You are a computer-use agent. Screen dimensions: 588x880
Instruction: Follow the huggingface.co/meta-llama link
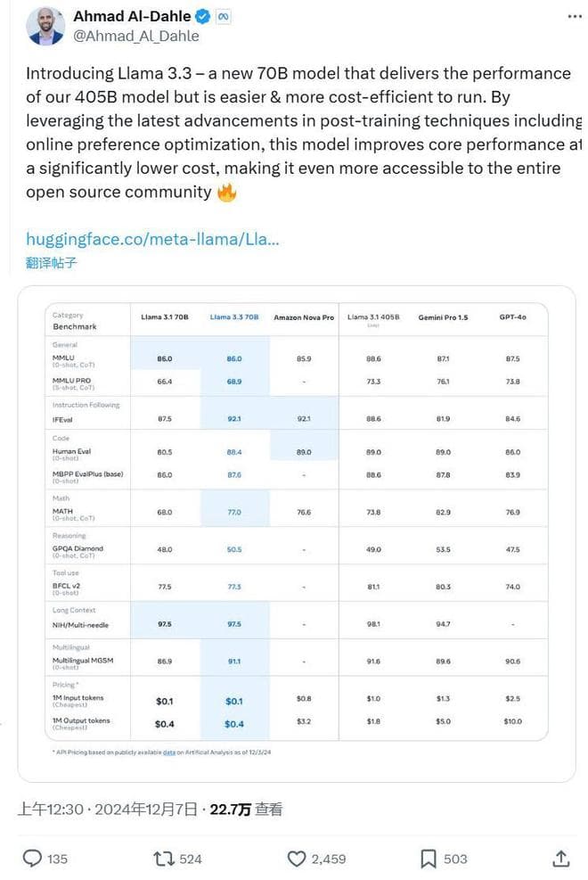point(152,239)
